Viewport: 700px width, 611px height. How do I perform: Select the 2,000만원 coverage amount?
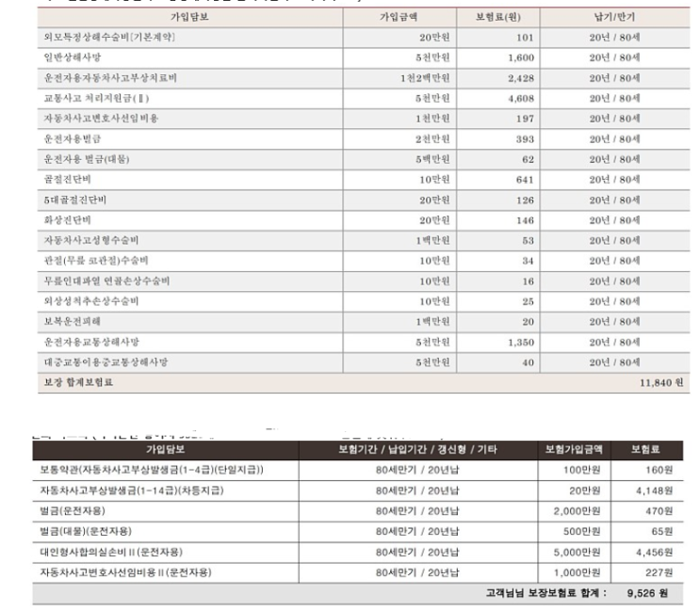pyautogui.click(x=578, y=511)
